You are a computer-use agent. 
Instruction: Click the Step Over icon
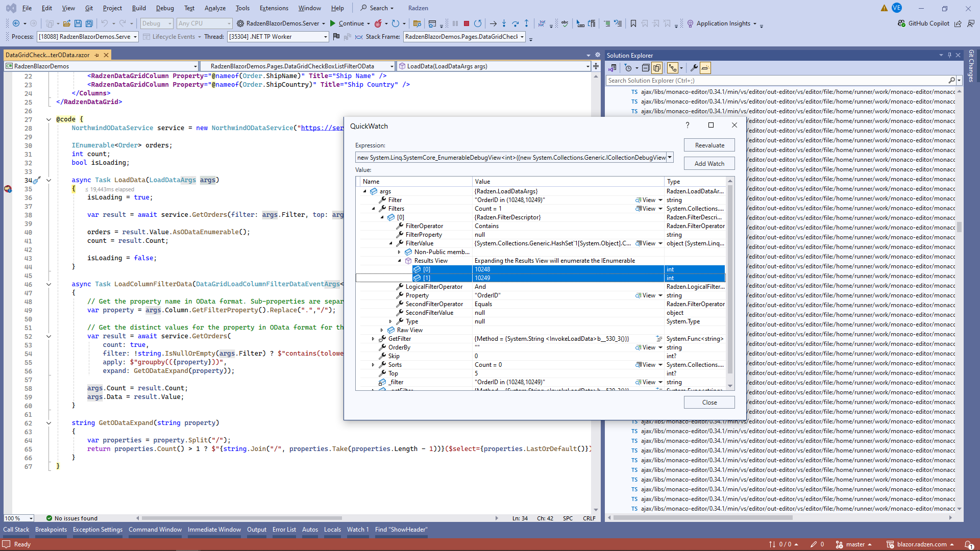[516, 23]
